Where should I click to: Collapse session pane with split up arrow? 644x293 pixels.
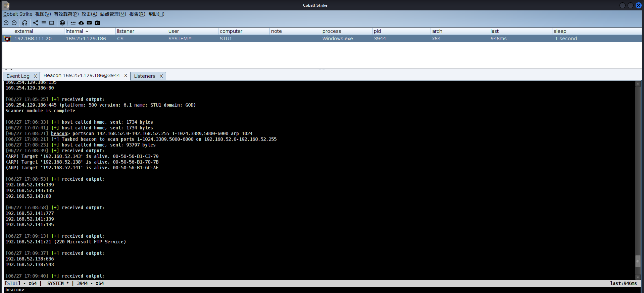point(6,69)
